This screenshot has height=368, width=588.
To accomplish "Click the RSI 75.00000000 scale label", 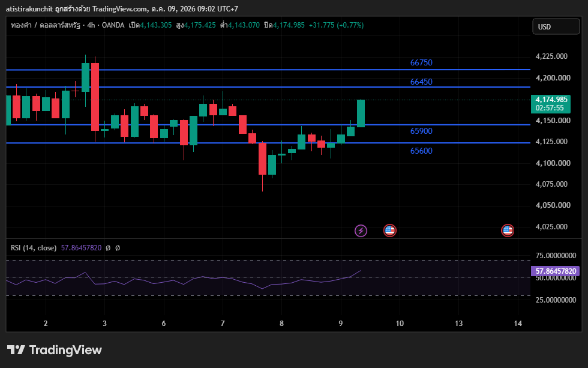I will click(x=556, y=256).
